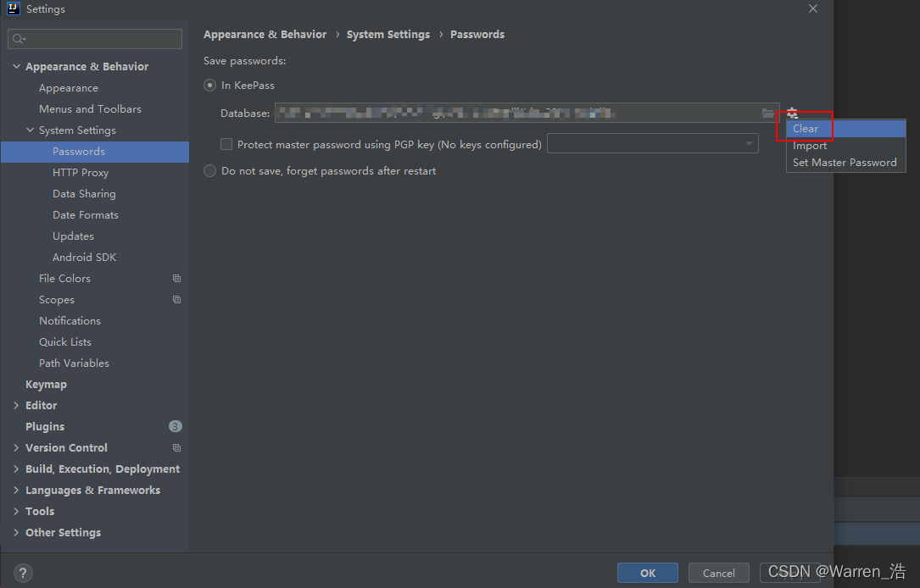Choose Set Master Password from the menu
This screenshot has height=588, width=920.
click(x=846, y=163)
